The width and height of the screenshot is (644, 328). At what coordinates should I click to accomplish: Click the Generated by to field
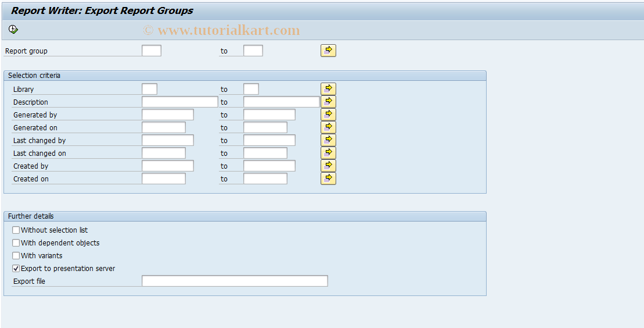(269, 115)
